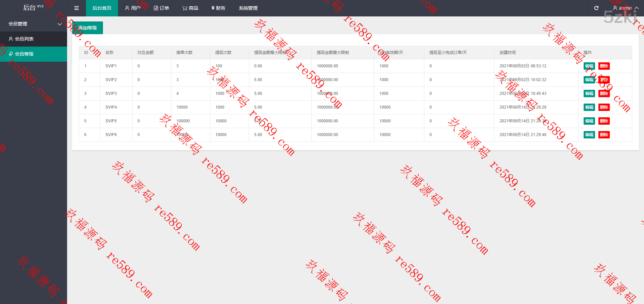Open the 财务 menu in top navigation
This screenshot has height=304, width=644.
(218, 8)
